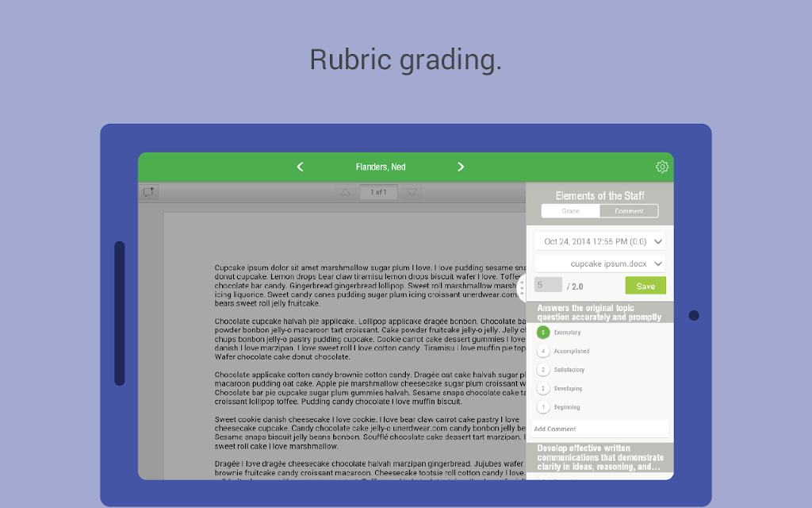The width and height of the screenshot is (812, 508).
Task: Click the green Save button
Action: pyautogui.click(x=645, y=286)
